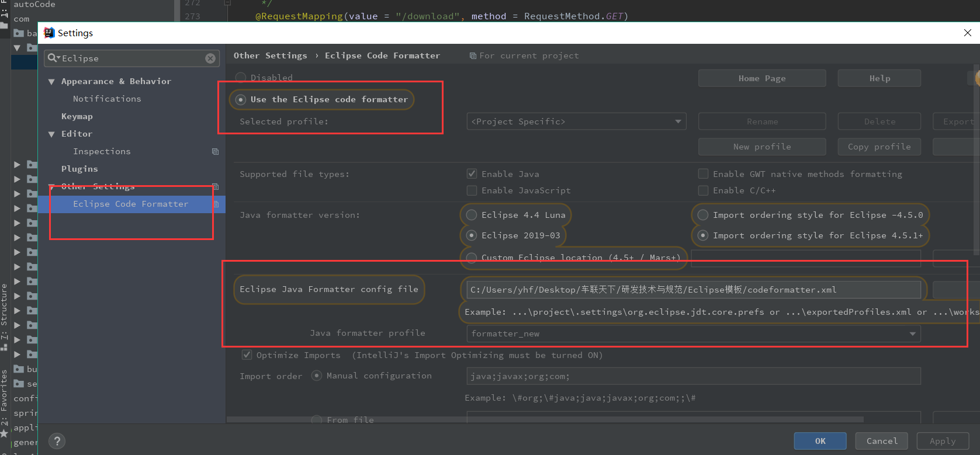Toggle Enable JavaScript checkbox

coord(472,190)
